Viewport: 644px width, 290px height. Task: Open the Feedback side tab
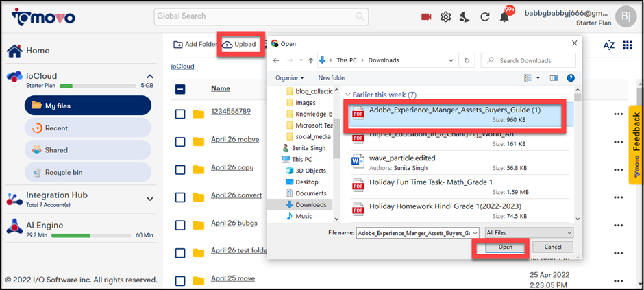click(636, 145)
